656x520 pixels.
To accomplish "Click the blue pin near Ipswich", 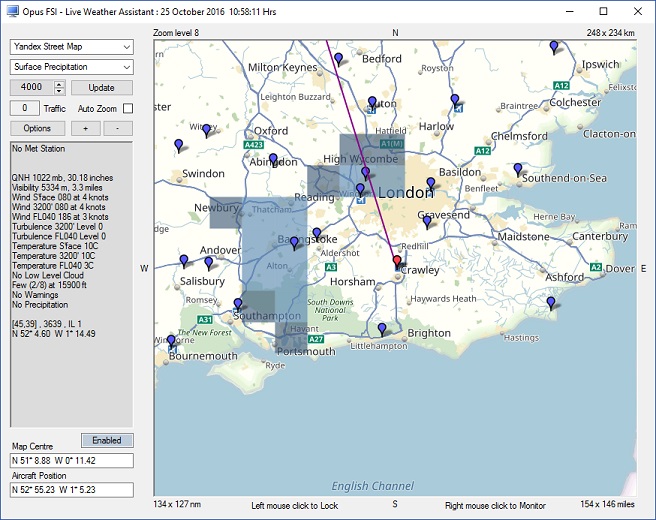I will tap(554, 47).
